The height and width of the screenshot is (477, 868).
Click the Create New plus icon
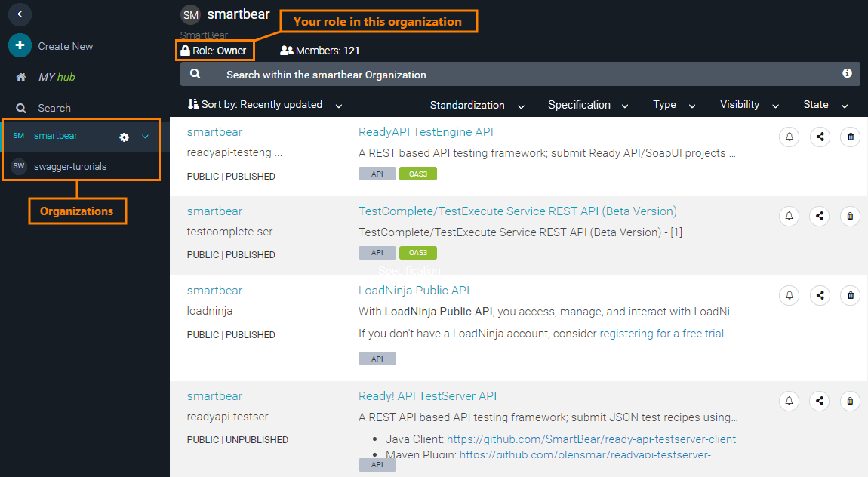click(20, 45)
